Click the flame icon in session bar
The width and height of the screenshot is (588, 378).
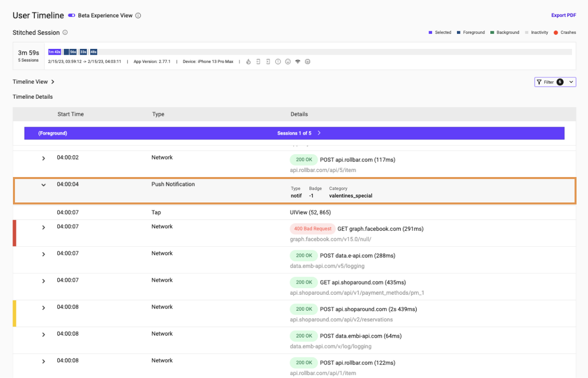pos(248,61)
